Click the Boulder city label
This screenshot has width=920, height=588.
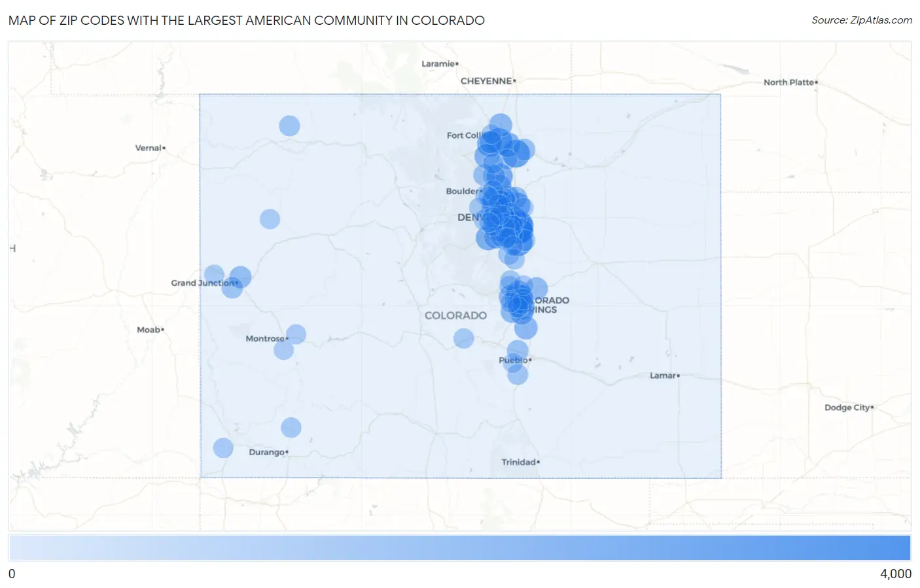tap(463, 191)
